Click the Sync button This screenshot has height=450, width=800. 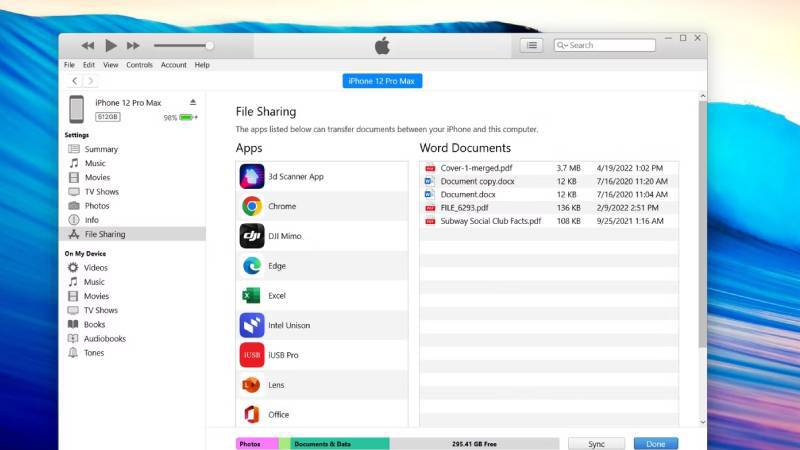(x=596, y=444)
